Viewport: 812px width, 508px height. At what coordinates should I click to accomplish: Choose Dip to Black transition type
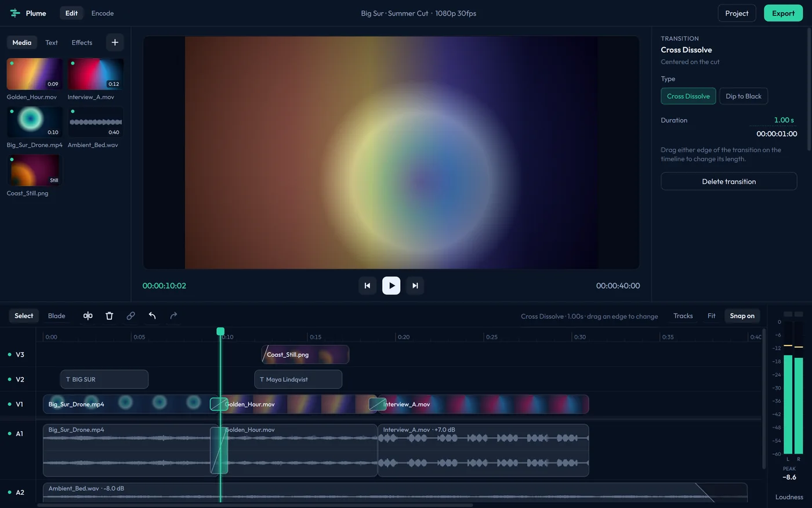tap(744, 96)
